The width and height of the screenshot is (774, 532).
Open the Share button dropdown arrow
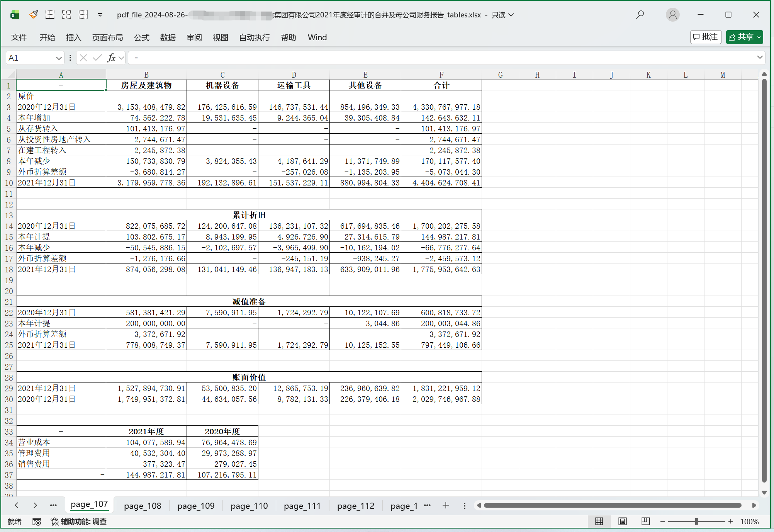tap(759, 37)
